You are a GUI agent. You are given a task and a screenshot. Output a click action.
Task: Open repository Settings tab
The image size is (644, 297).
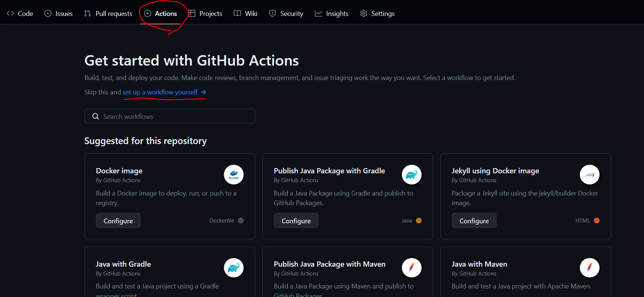pos(377,14)
